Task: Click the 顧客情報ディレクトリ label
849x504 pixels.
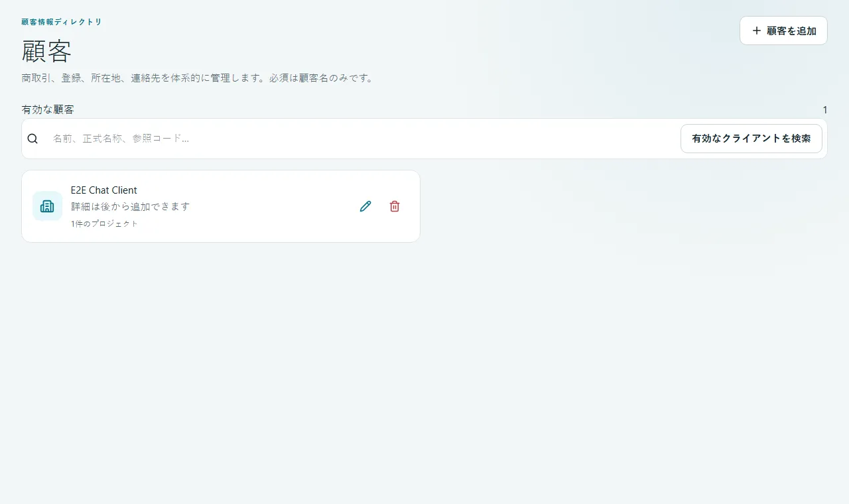Action: tap(62, 22)
